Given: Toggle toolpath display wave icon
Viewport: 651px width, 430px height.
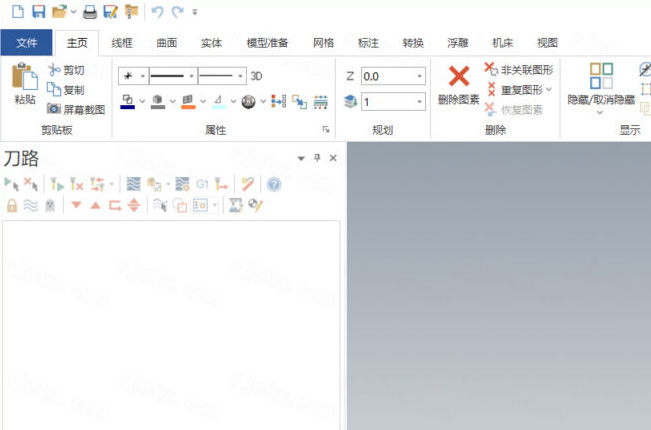Looking at the screenshot, I should 31,205.
